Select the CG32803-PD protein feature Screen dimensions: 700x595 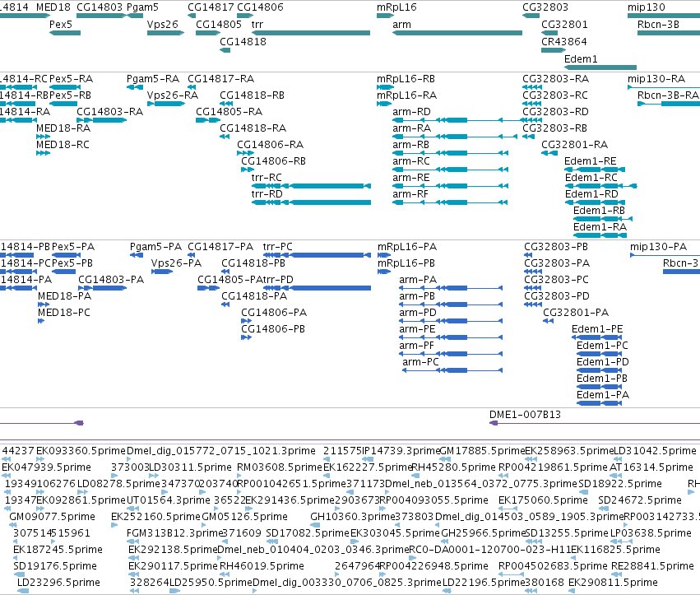coord(533,304)
